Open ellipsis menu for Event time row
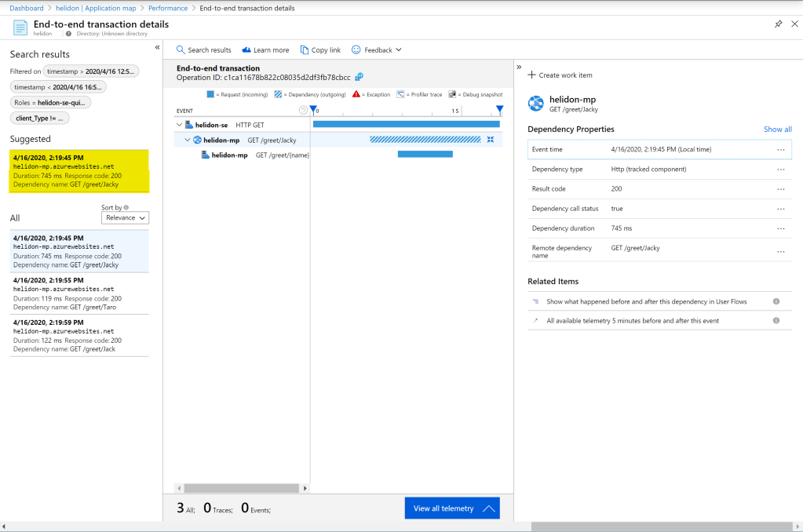The height and width of the screenshot is (532, 803). [780, 149]
